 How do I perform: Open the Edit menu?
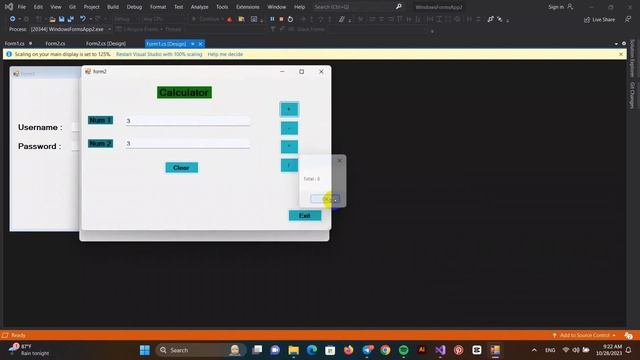[x=38, y=7]
